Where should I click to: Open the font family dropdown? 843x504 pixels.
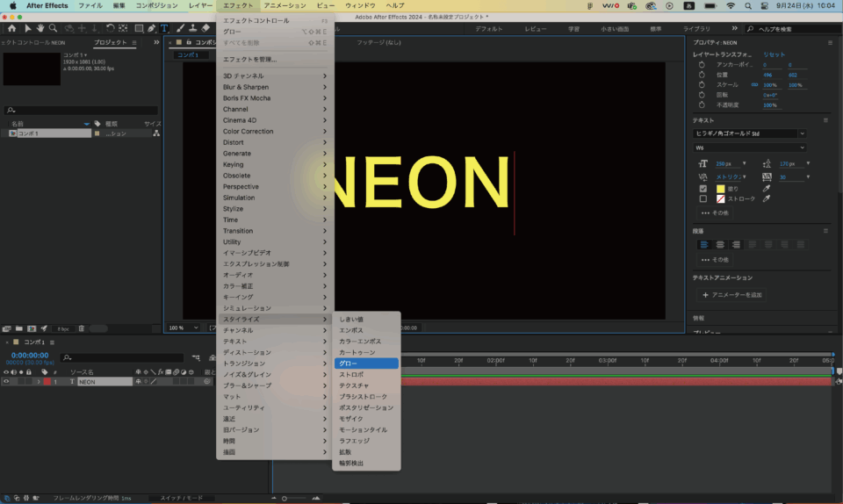coord(749,133)
